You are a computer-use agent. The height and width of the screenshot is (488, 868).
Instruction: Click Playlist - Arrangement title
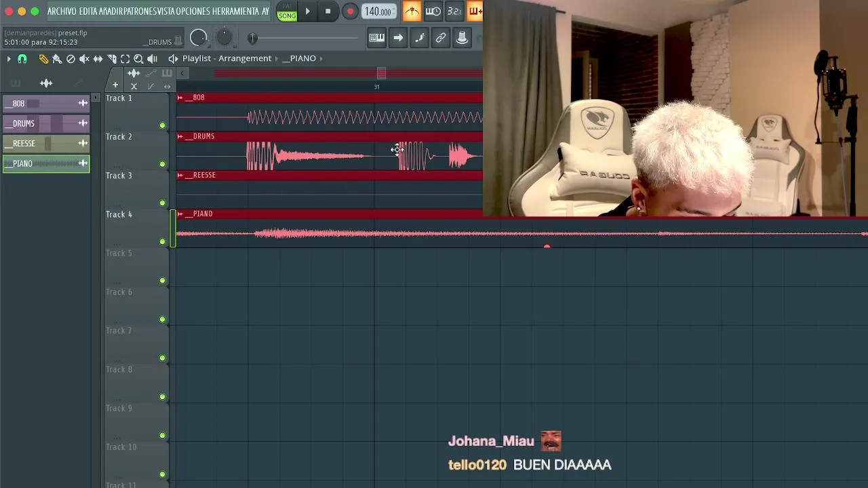tap(226, 58)
